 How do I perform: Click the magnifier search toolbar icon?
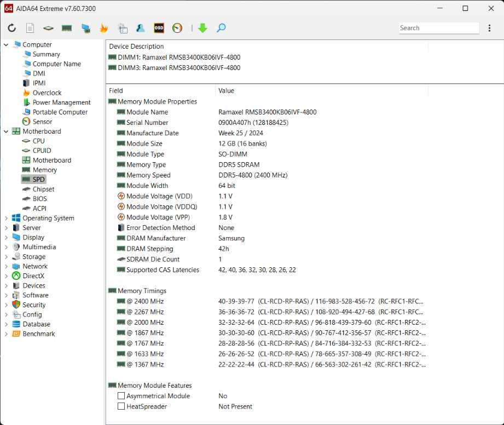coord(221,28)
